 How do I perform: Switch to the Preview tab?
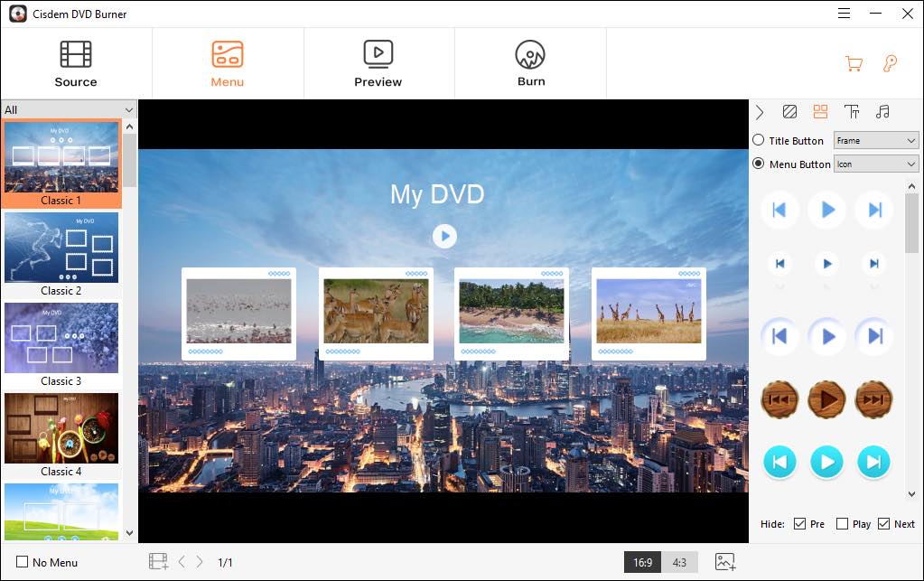[x=378, y=62]
